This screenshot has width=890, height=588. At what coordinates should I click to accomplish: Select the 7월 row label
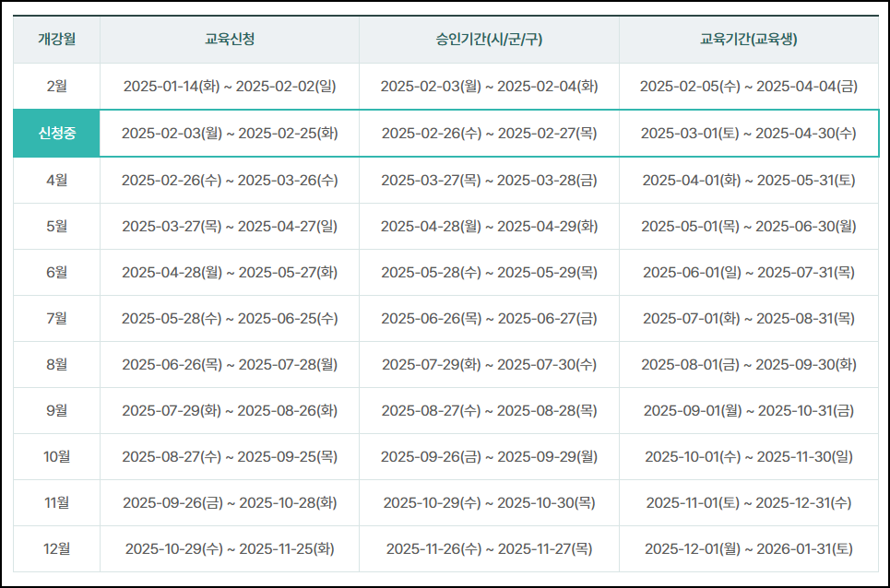[57, 318]
